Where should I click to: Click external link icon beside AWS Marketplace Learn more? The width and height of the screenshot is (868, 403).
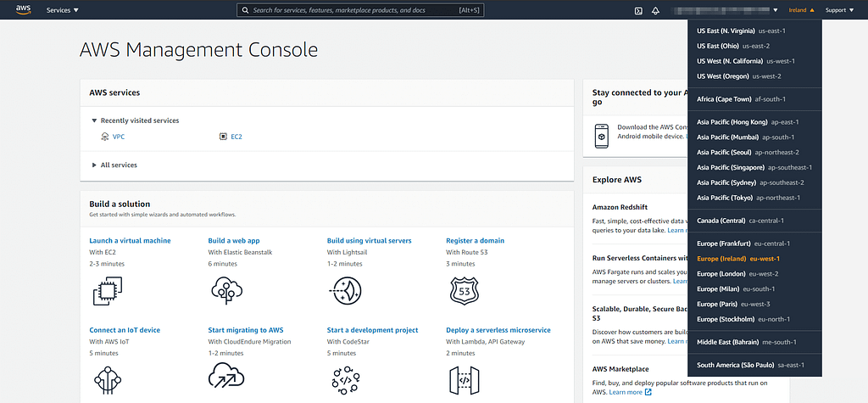coord(648,392)
